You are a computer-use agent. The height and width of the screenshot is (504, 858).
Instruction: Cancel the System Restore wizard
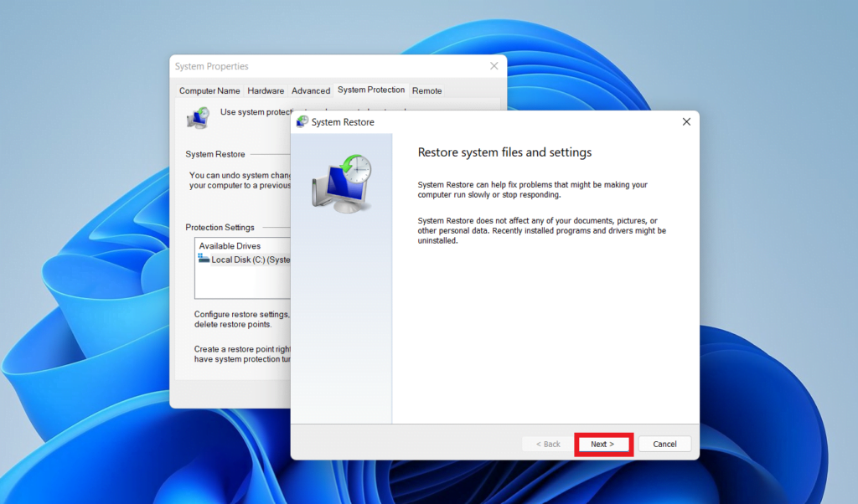(664, 444)
